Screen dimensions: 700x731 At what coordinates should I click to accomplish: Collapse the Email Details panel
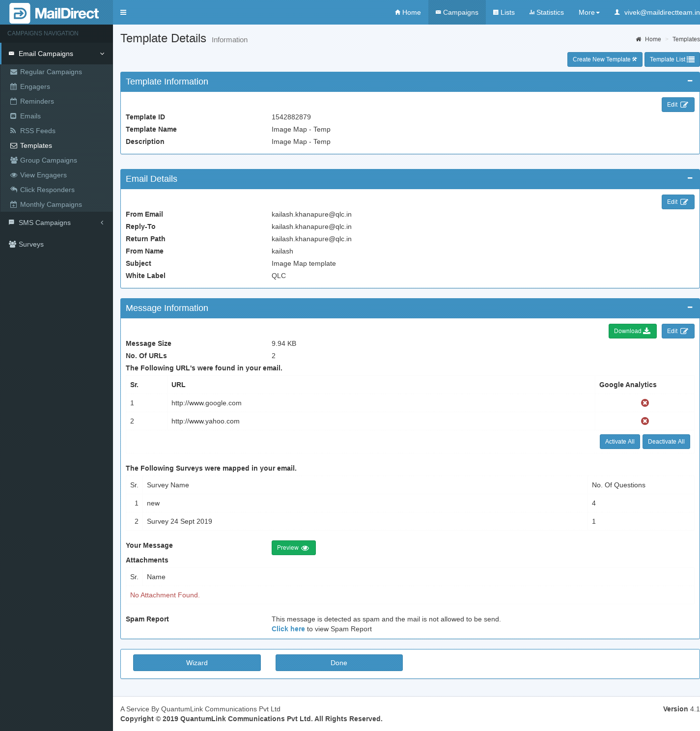pyautogui.click(x=690, y=178)
